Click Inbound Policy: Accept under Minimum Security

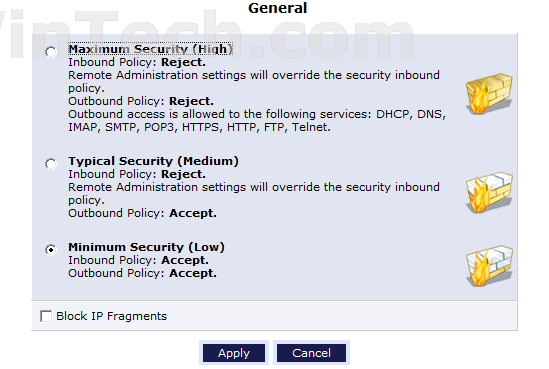point(138,260)
